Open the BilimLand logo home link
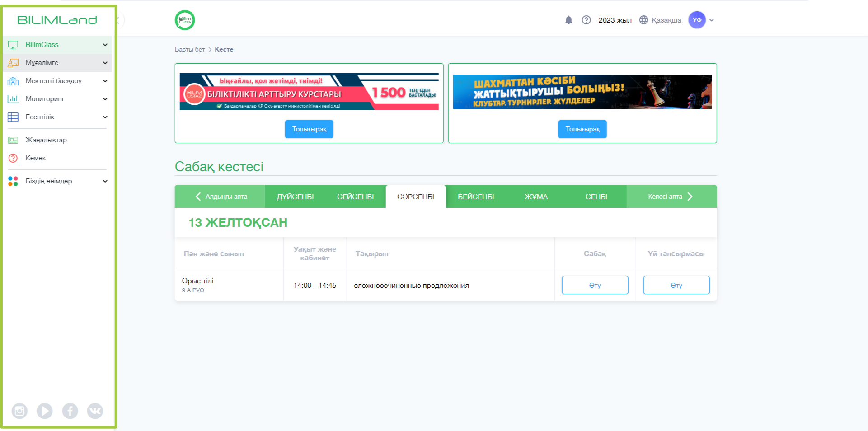This screenshot has width=868, height=431. pos(57,20)
